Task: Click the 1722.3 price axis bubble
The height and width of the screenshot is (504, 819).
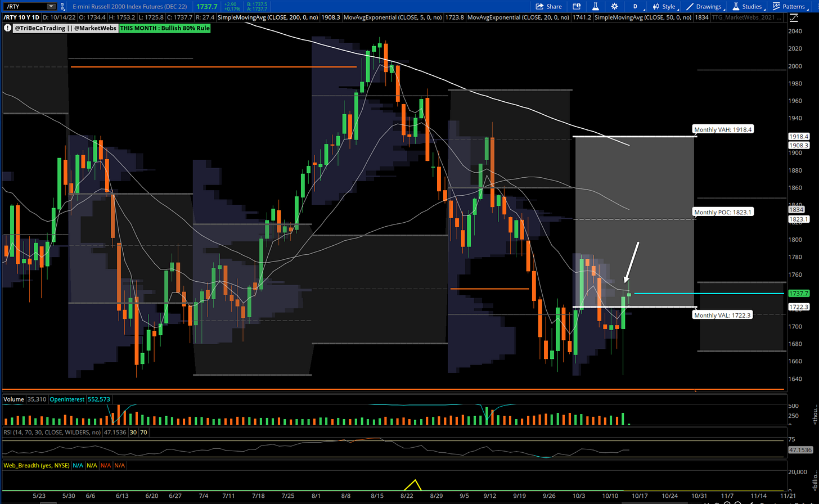Action: tap(799, 307)
